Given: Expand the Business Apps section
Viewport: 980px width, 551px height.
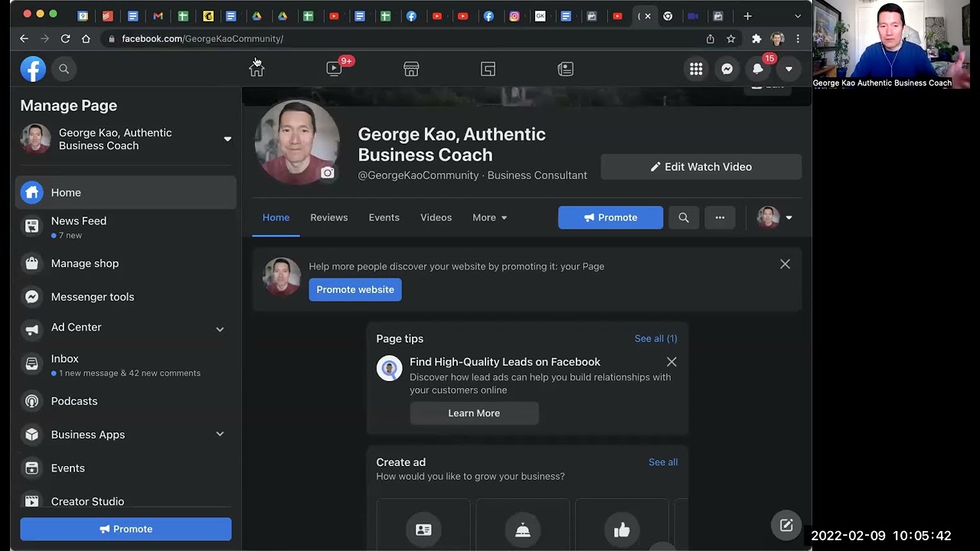Looking at the screenshot, I should click(220, 434).
